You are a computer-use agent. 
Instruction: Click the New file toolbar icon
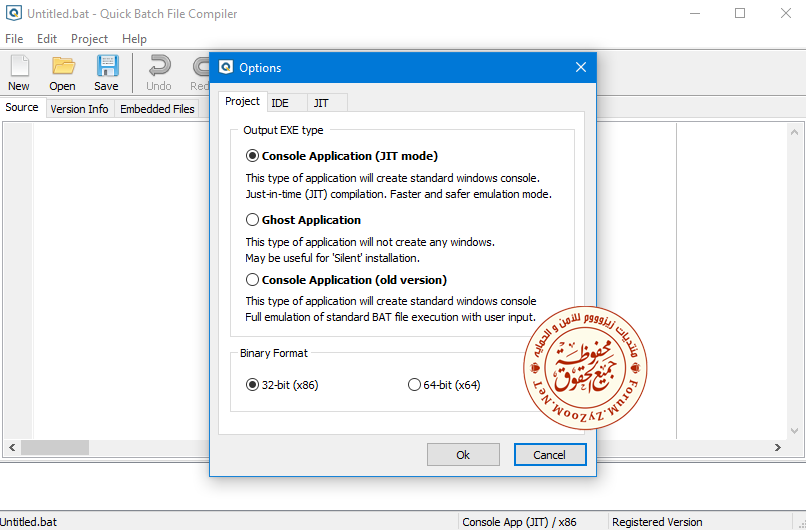(x=19, y=72)
